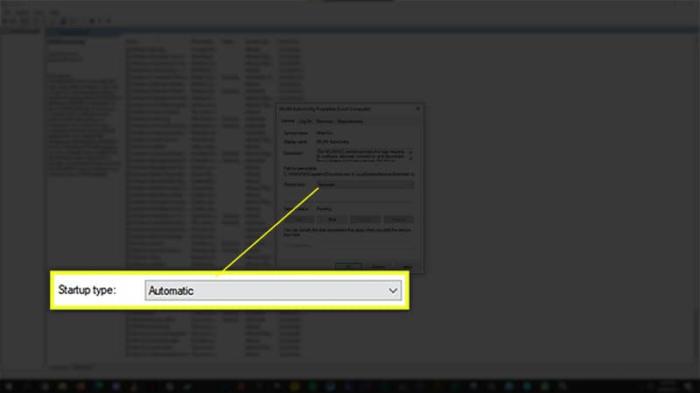The height and width of the screenshot is (393, 700).
Task: Close the service properties dialog with X
Action: pyautogui.click(x=418, y=109)
